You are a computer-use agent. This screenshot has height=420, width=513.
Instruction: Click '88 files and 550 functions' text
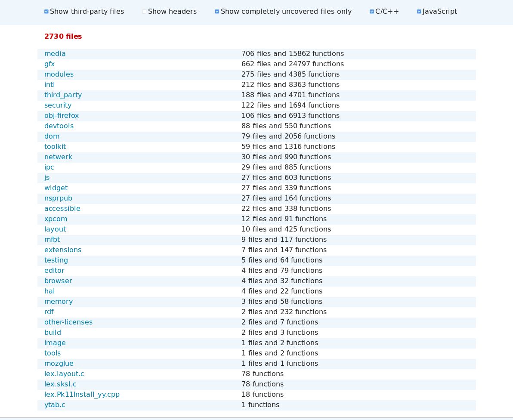[x=286, y=126]
